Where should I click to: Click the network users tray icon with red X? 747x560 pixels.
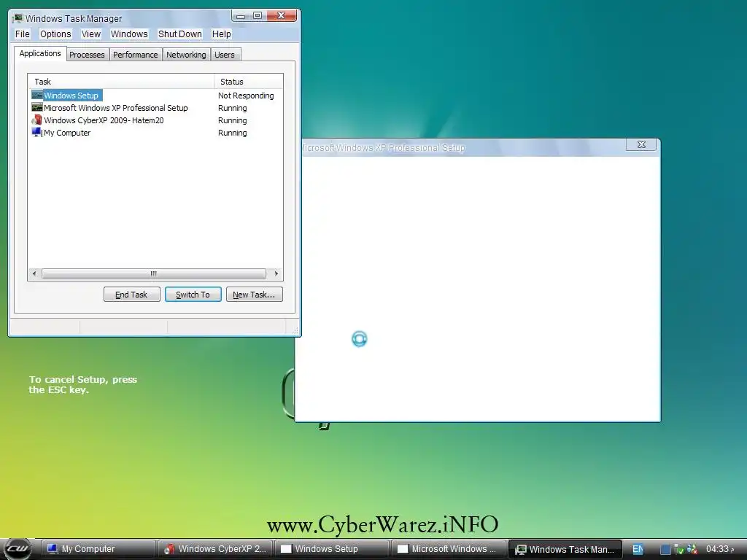(x=692, y=550)
